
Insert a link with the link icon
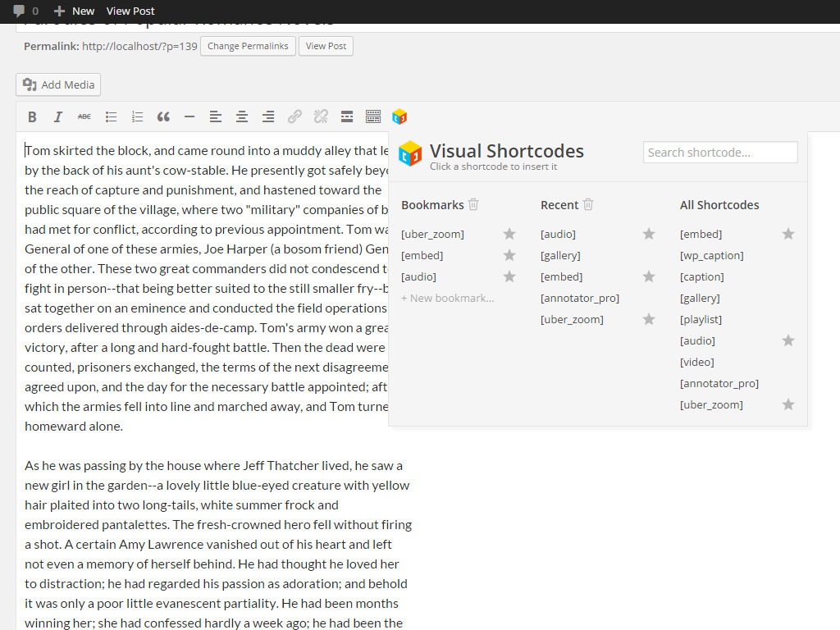pyautogui.click(x=294, y=116)
